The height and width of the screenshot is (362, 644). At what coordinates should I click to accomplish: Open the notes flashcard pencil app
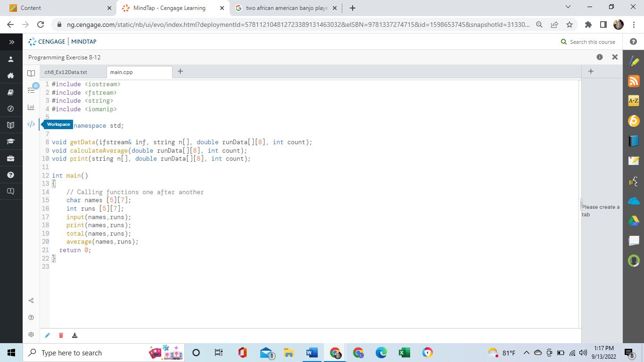click(634, 161)
